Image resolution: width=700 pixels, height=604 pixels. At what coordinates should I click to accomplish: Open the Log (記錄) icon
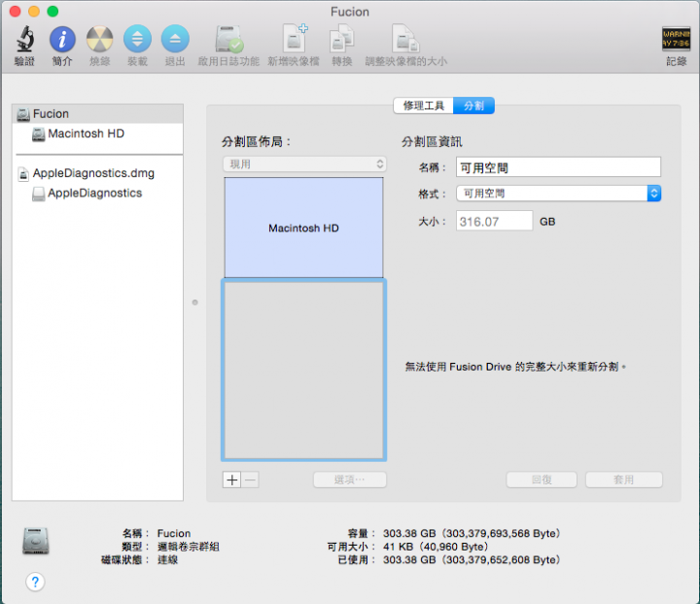676,39
